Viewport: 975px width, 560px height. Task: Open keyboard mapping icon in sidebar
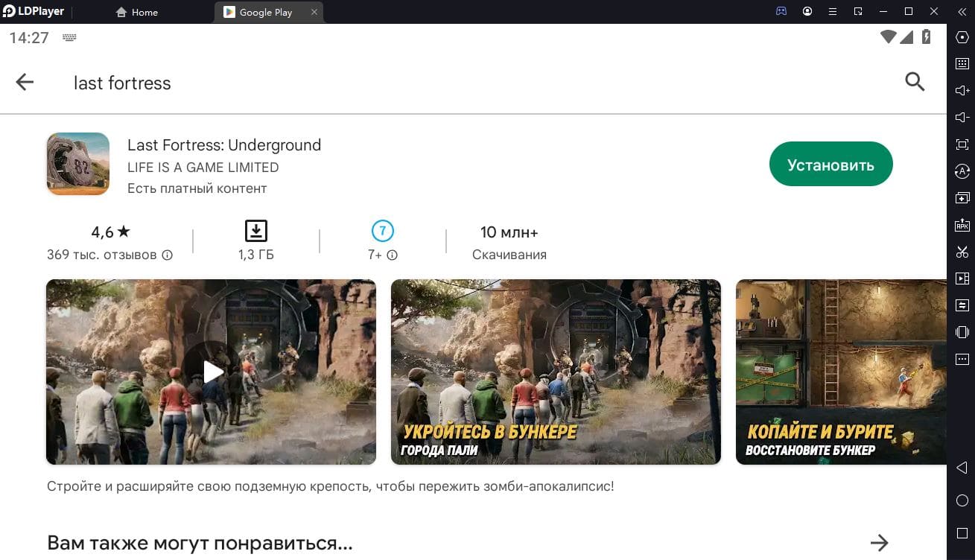pyautogui.click(x=962, y=64)
